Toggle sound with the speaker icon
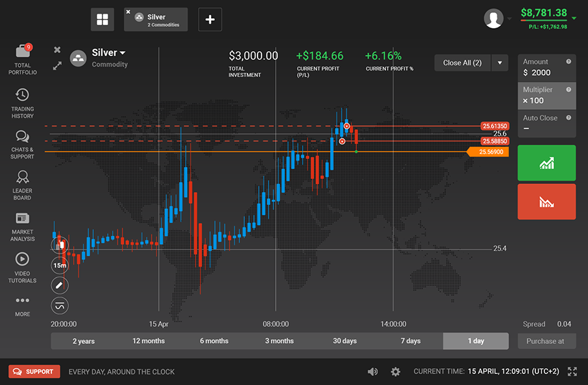This screenshot has width=588, height=385. coord(372,371)
